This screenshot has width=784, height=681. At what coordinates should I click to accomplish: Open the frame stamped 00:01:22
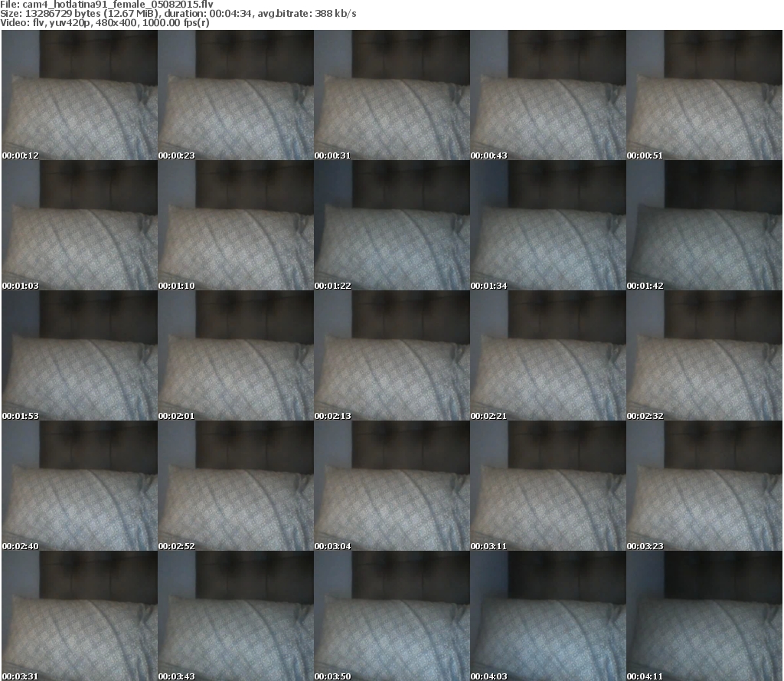[392, 225]
